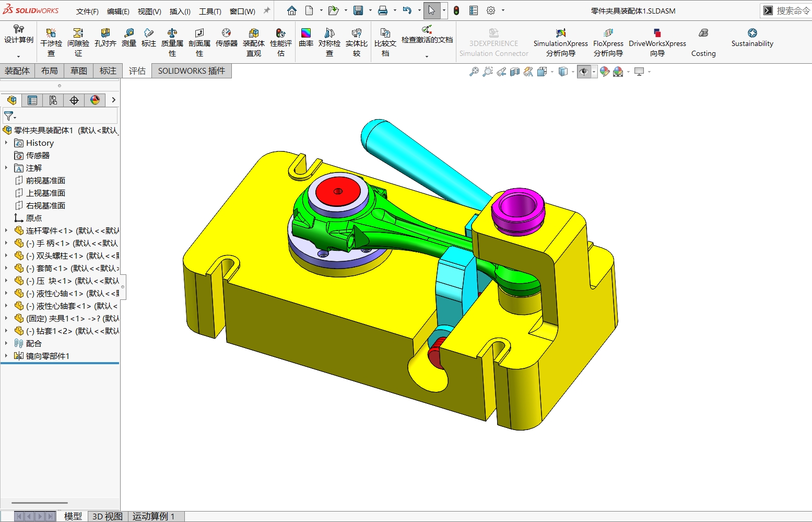The width and height of the screenshot is (812, 522).
Task: Launch the FloXpress analysis wizard
Action: pos(608,42)
